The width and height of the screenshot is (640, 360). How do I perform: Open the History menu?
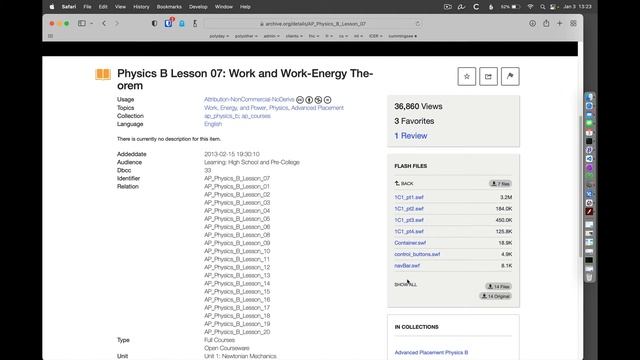tap(141, 7)
